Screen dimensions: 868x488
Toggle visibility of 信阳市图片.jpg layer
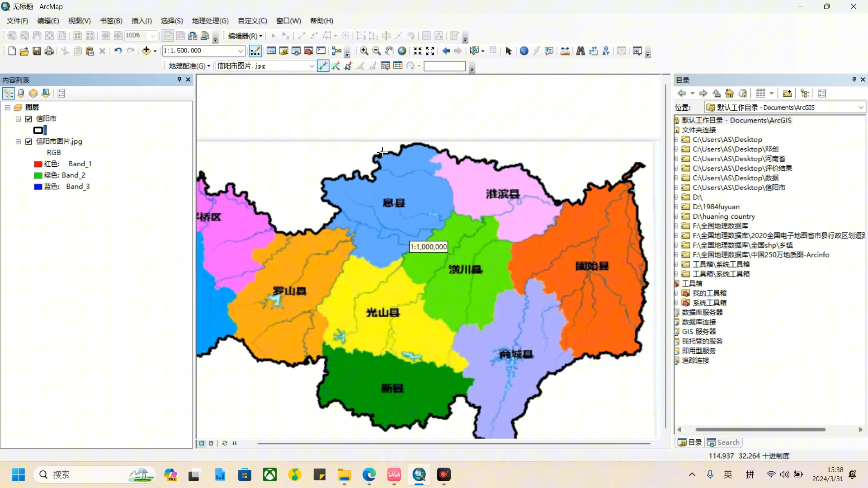pyautogui.click(x=28, y=141)
